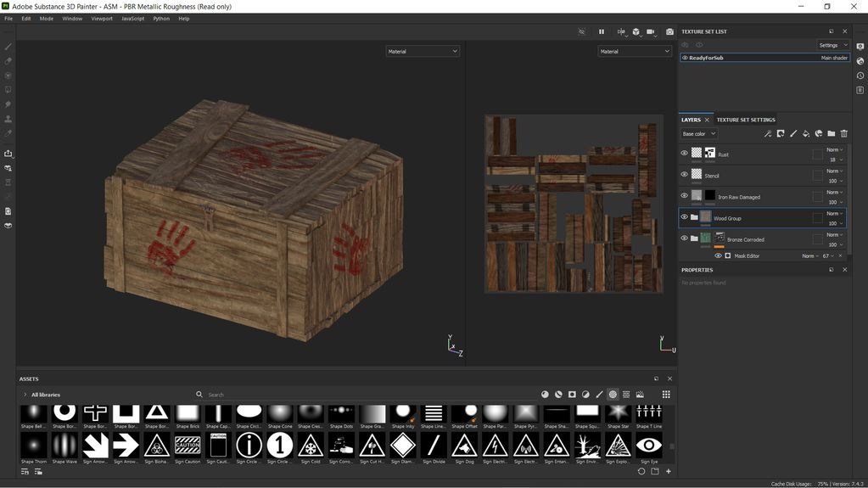
Task: Delete layer using the trash icon
Action: coord(843,133)
